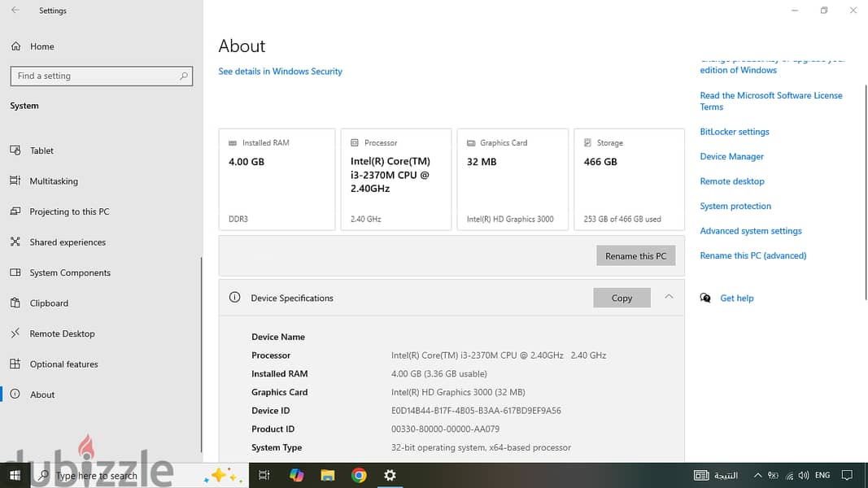Open Device Manager link
Image resolution: width=868 pixels, height=488 pixels.
click(x=731, y=157)
